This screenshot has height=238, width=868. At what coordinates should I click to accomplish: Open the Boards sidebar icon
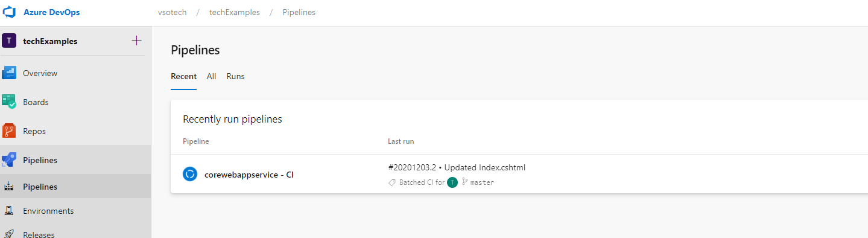9,102
